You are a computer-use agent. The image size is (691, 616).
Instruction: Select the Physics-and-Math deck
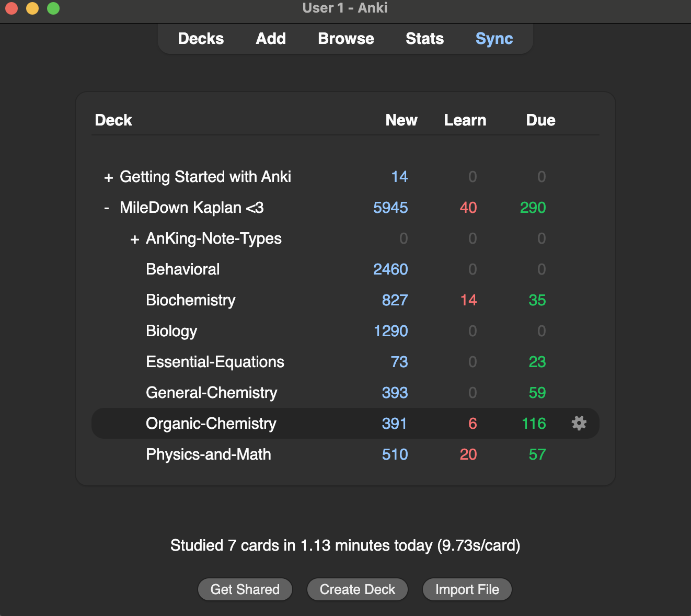(x=209, y=454)
